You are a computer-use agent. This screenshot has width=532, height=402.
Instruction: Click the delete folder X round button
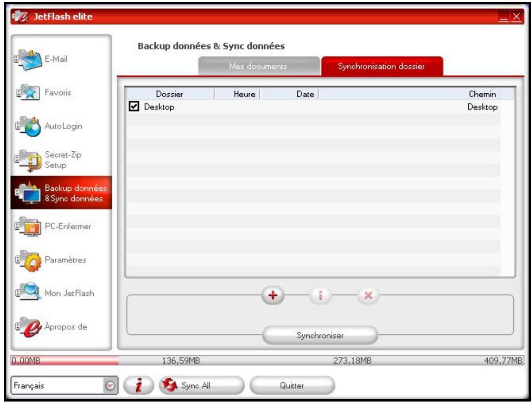pos(368,295)
